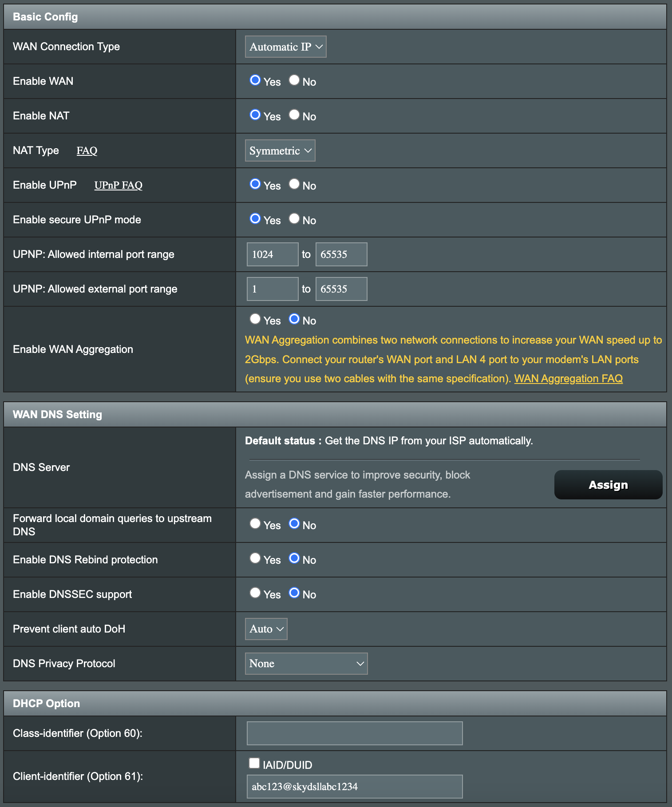Click the Class-identifier Option 60 field

click(x=354, y=733)
